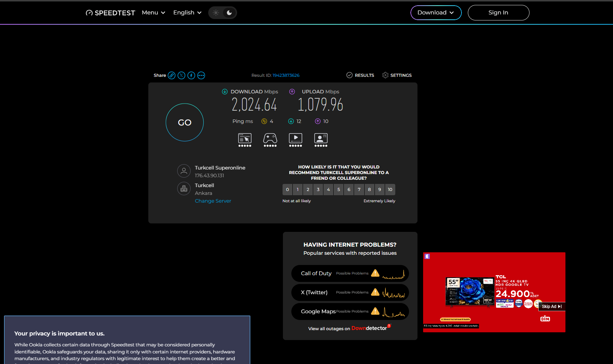The width and height of the screenshot is (613, 364).
Task: Rate recommendation as 9
Action: tap(379, 190)
